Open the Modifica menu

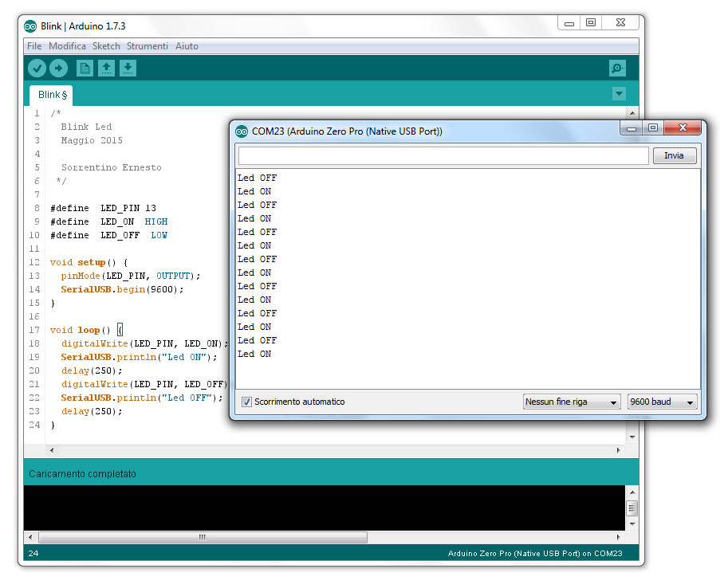67,46
